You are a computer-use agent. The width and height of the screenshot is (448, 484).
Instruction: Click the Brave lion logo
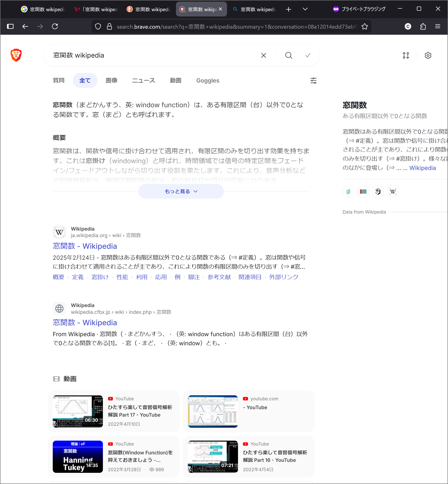[x=16, y=55]
